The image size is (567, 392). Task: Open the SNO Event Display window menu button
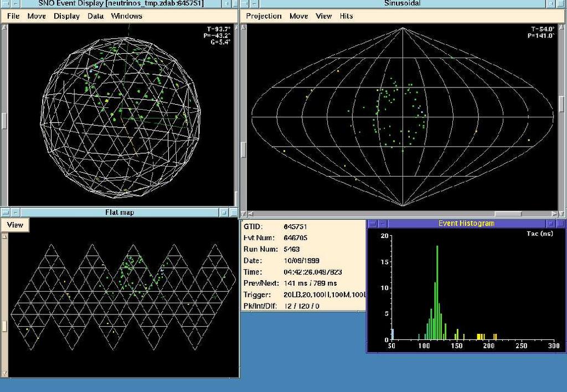point(5,4)
